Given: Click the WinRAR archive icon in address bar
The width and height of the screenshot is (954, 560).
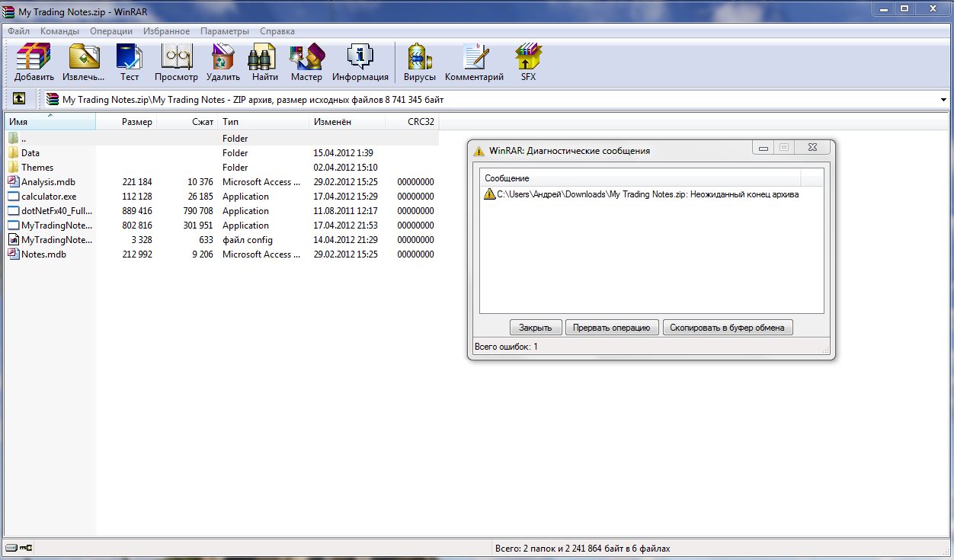Looking at the screenshot, I should [53, 99].
